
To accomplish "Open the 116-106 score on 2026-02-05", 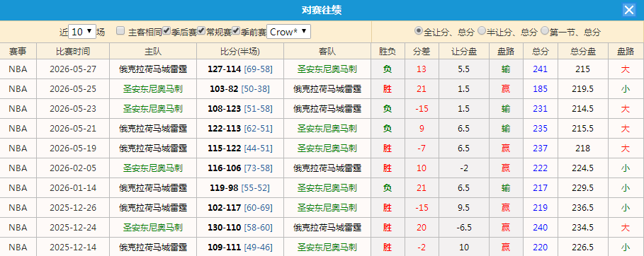I will 225,168.
